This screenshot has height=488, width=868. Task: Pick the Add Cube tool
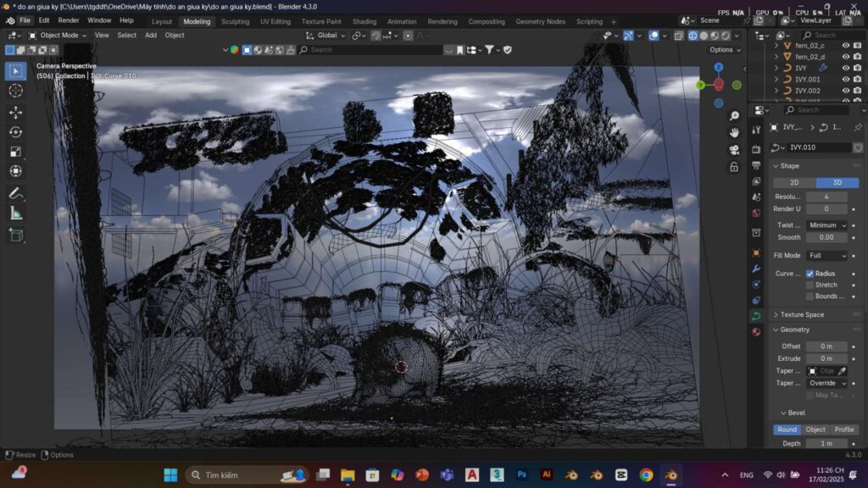tap(15, 235)
